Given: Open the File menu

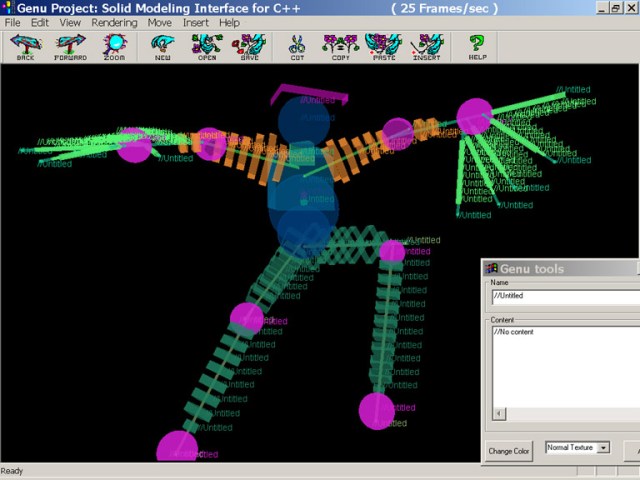Looking at the screenshot, I should point(12,22).
